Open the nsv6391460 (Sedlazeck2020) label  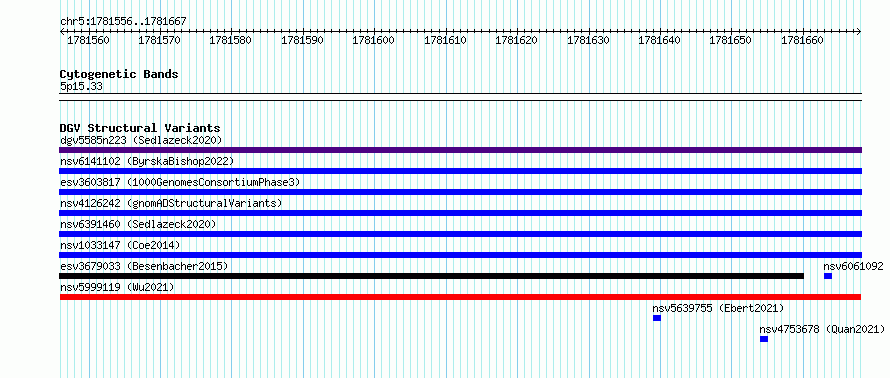(x=138, y=224)
